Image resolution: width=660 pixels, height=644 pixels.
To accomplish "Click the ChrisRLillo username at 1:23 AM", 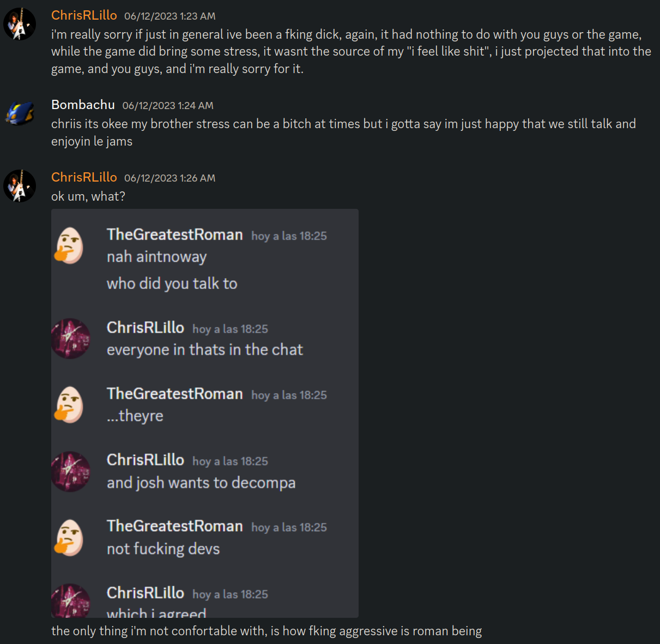I will pyautogui.click(x=84, y=15).
